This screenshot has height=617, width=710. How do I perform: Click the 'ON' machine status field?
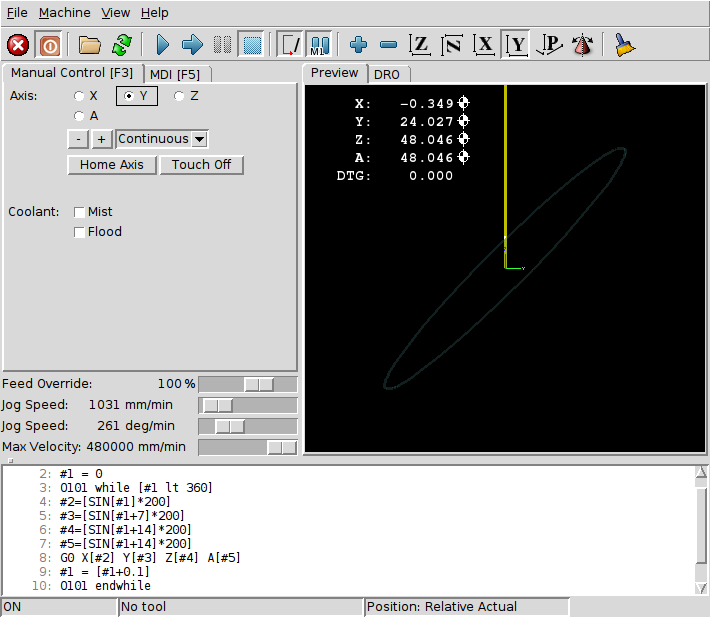(x=59, y=607)
